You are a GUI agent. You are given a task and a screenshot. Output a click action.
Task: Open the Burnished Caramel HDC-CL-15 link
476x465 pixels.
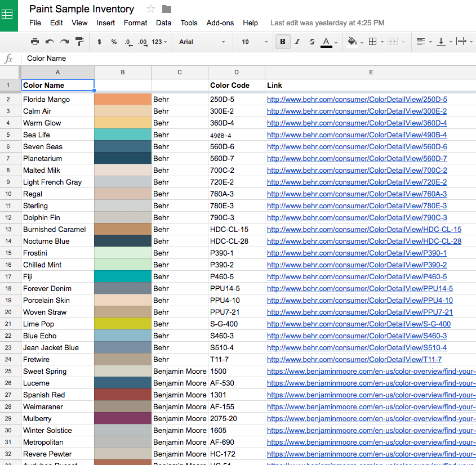point(364,230)
